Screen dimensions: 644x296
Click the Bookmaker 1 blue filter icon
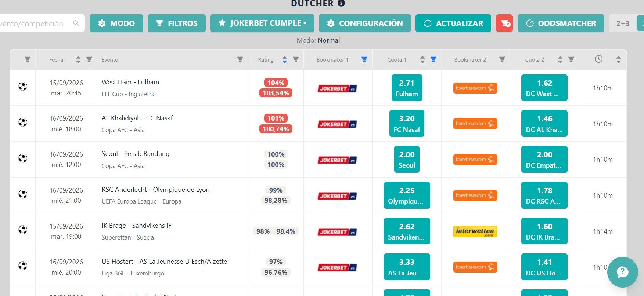[364, 59]
